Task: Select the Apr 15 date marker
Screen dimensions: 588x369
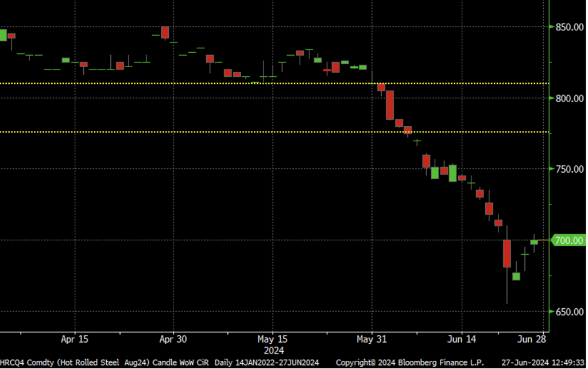Action: [x=75, y=339]
